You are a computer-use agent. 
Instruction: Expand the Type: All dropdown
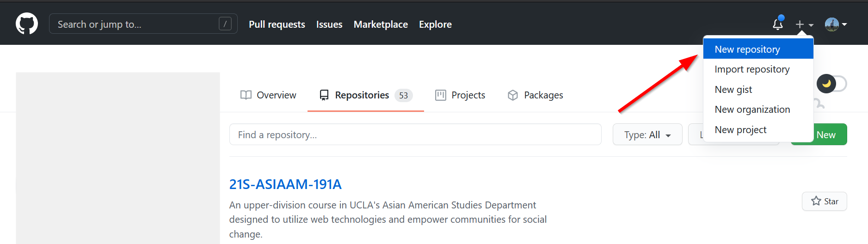click(647, 134)
